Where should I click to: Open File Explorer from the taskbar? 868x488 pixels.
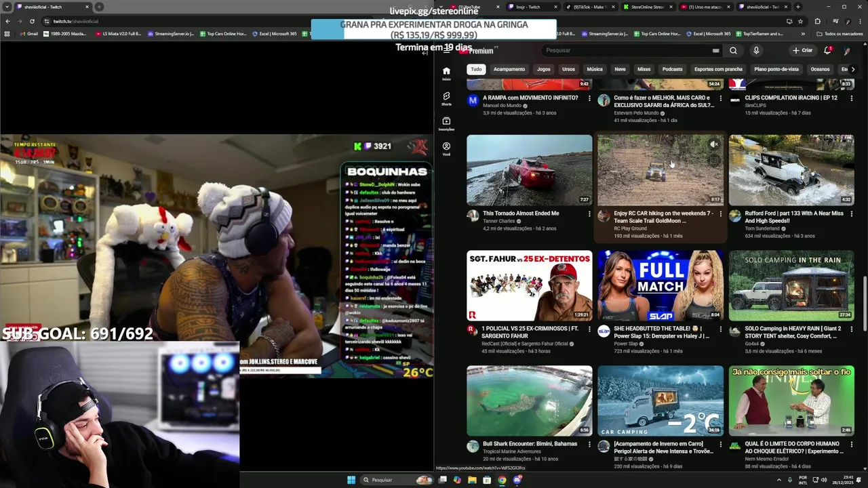(x=472, y=480)
